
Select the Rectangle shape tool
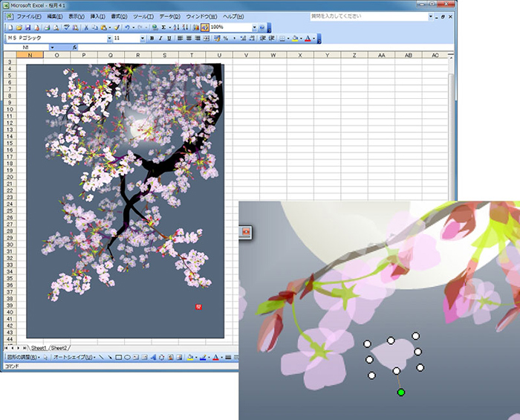tap(118, 358)
